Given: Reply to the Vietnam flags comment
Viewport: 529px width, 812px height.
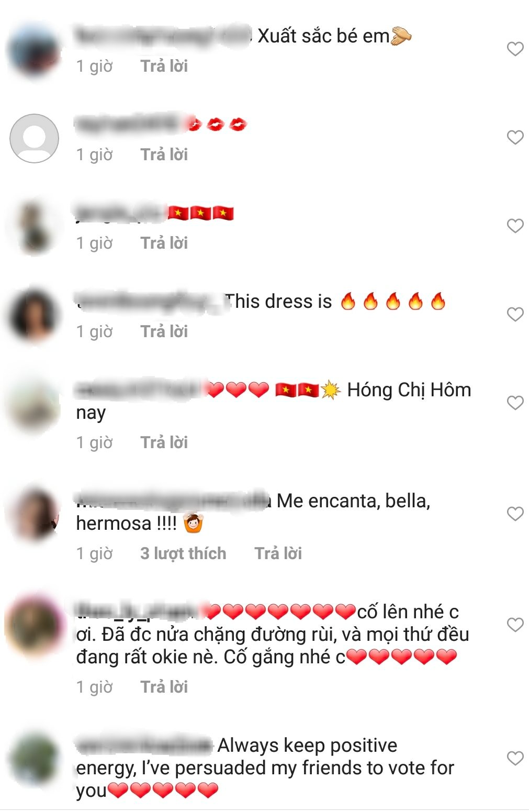Looking at the screenshot, I should tap(164, 243).
